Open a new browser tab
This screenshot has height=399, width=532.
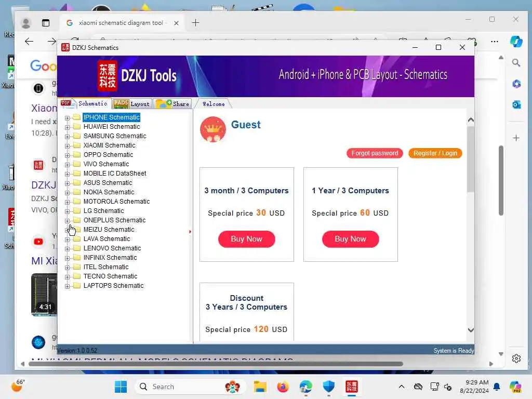click(x=195, y=23)
